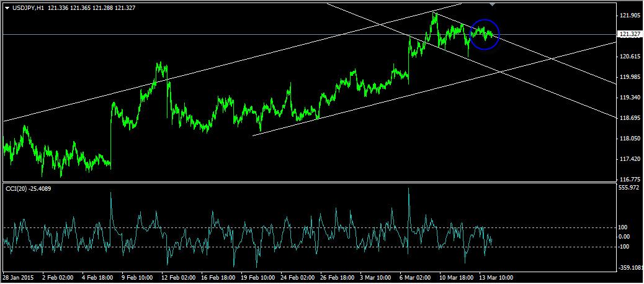Click the USDJPY,H1 chart title text
The image size is (644, 284).
pyautogui.click(x=28, y=8)
